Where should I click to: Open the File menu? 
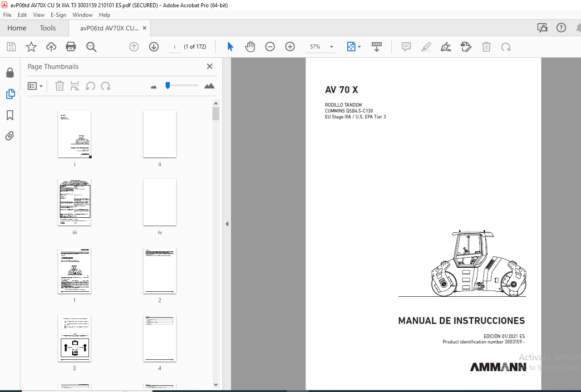coord(7,15)
